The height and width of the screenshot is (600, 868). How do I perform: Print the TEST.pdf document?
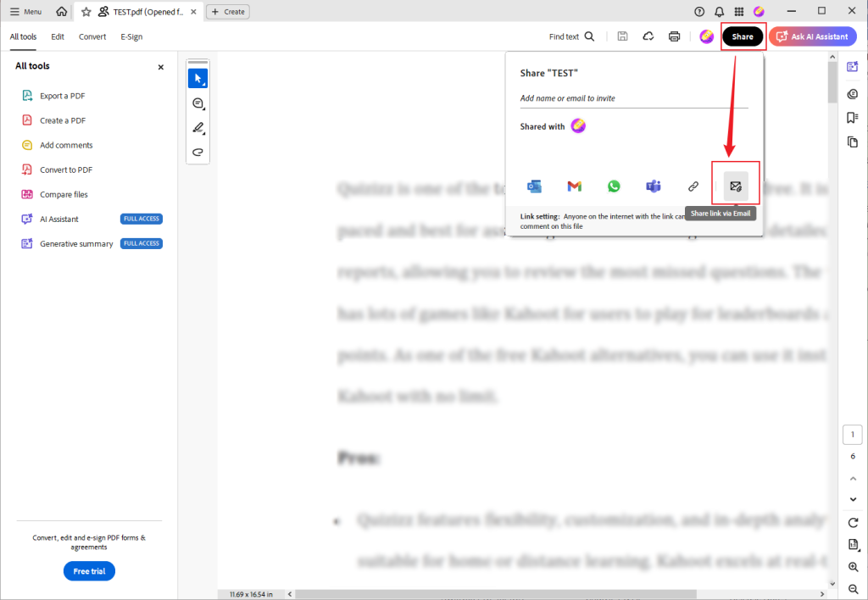(675, 36)
